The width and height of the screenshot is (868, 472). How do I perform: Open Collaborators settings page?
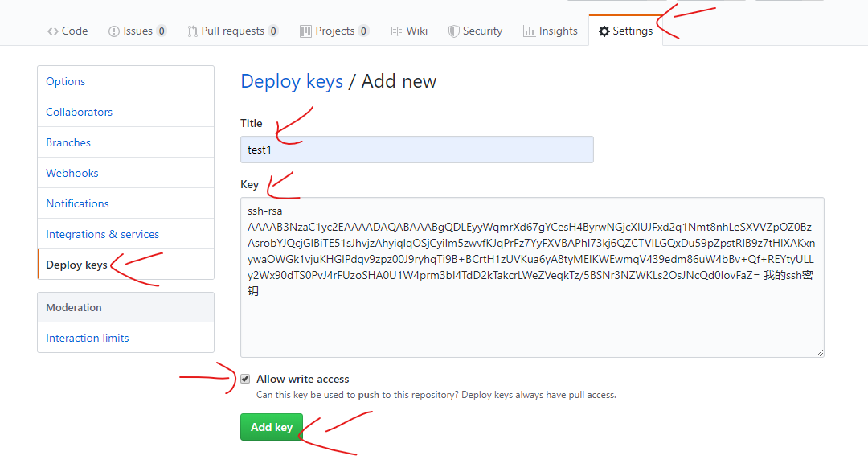[x=125, y=112]
